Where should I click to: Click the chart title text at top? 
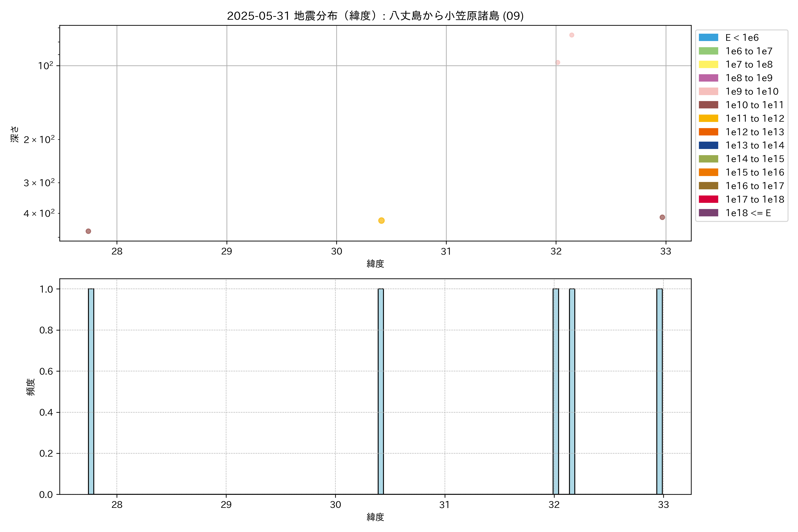tap(375, 16)
